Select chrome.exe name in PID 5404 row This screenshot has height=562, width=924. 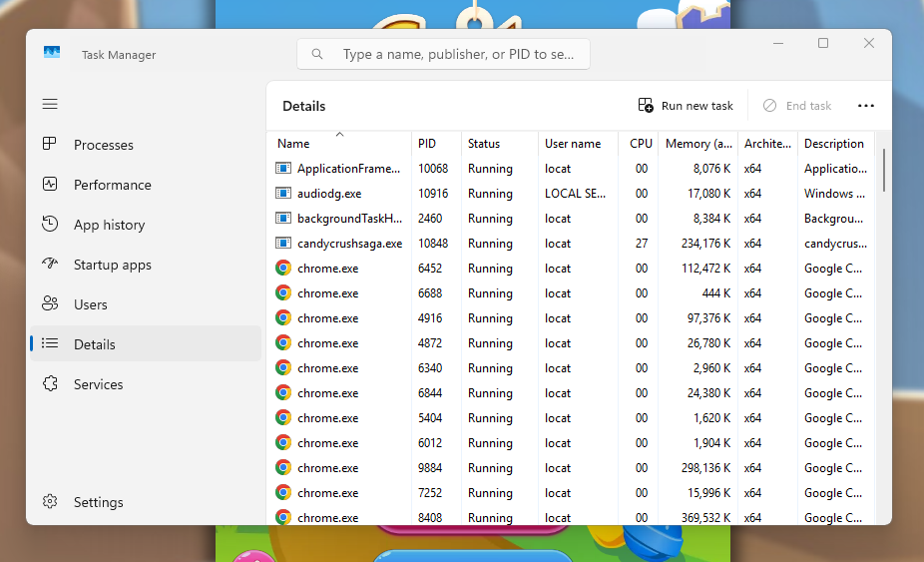pyautogui.click(x=327, y=418)
